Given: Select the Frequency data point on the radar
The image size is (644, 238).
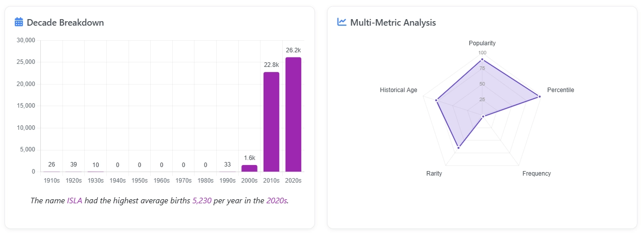Looking at the screenshot, I should 483,117.
